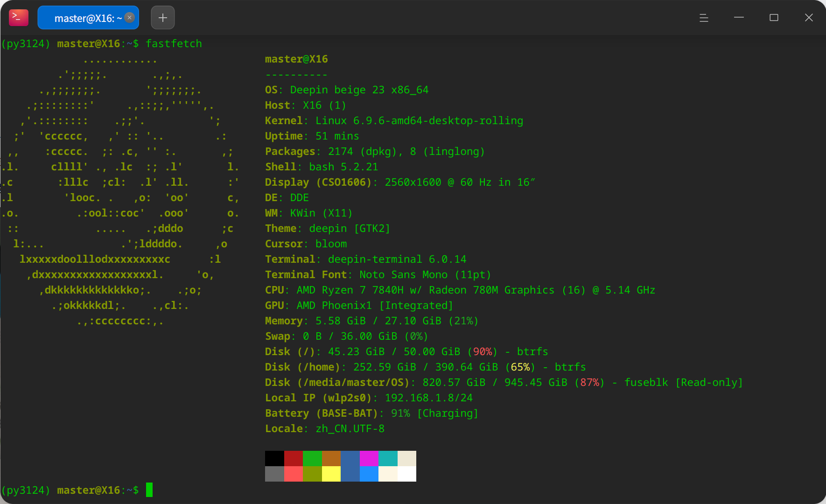This screenshot has width=826, height=504.
Task: Click the green cursor at bottom prompt
Action: coord(149,490)
